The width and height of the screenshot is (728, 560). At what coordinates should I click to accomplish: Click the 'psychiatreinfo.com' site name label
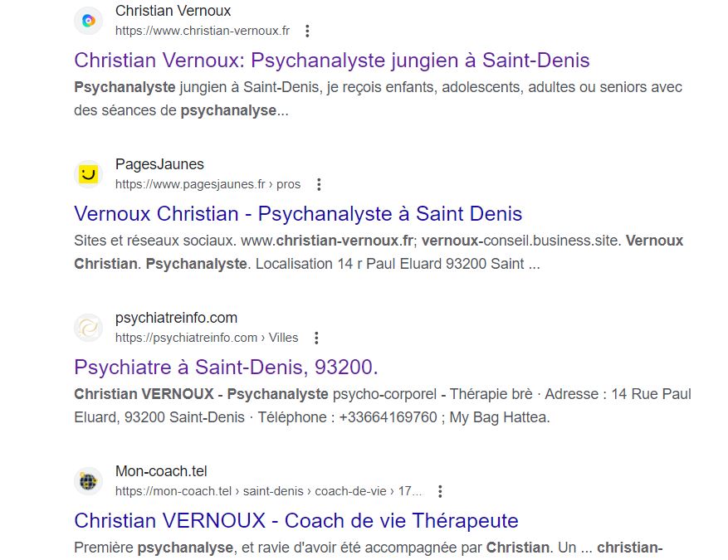tap(177, 318)
